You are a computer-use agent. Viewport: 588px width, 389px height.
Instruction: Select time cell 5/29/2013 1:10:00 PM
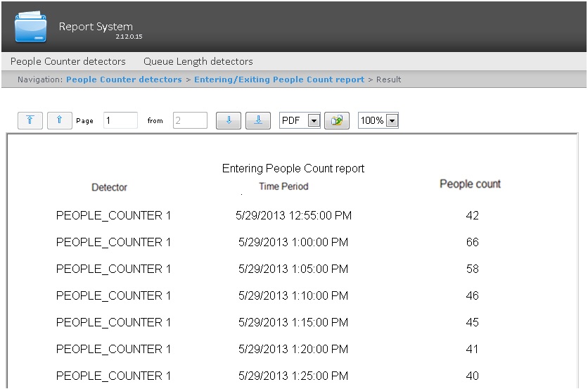pyautogui.click(x=293, y=295)
